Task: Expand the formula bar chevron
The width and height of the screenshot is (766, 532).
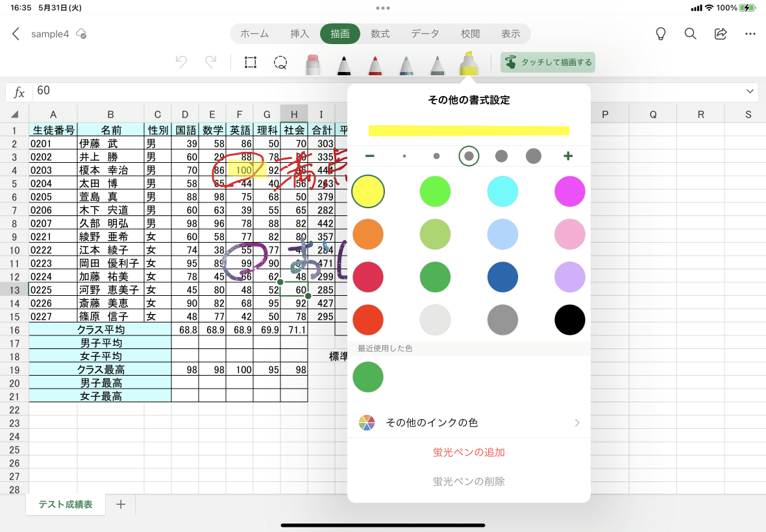Action: (x=750, y=91)
